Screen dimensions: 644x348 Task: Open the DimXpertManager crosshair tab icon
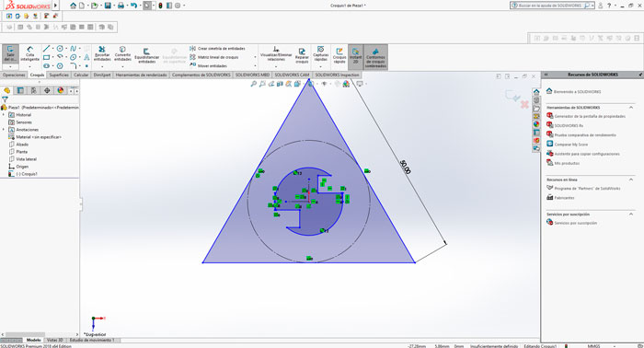point(47,90)
